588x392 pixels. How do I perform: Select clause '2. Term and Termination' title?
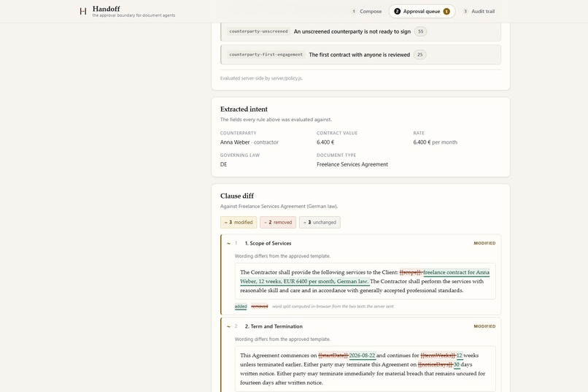click(x=274, y=326)
